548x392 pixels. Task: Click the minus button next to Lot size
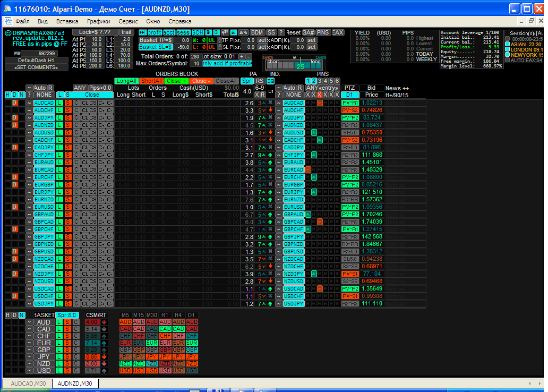[249, 56]
